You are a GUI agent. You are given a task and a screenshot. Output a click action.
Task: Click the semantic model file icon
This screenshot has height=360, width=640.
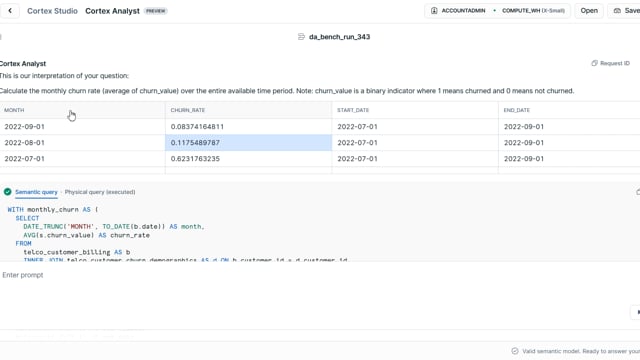(x=301, y=37)
